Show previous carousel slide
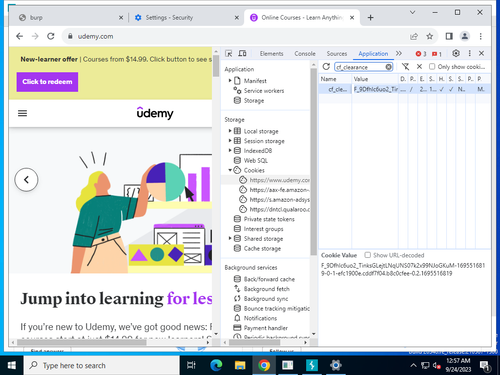This screenshot has width=500, height=375. [x=26, y=180]
